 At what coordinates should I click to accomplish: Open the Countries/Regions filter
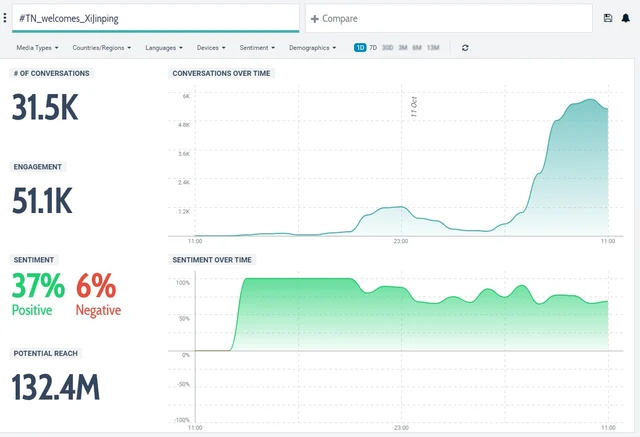pos(102,48)
